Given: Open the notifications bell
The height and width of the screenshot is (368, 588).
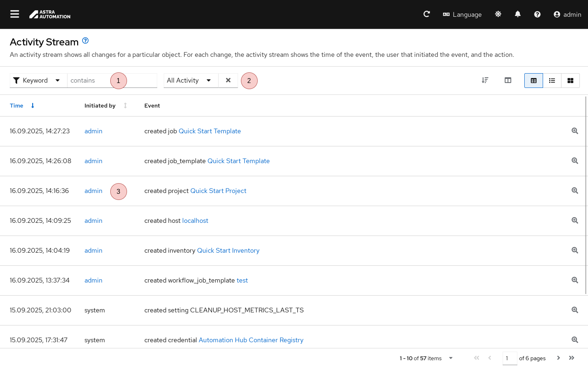Looking at the screenshot, I should click(518, 14).
